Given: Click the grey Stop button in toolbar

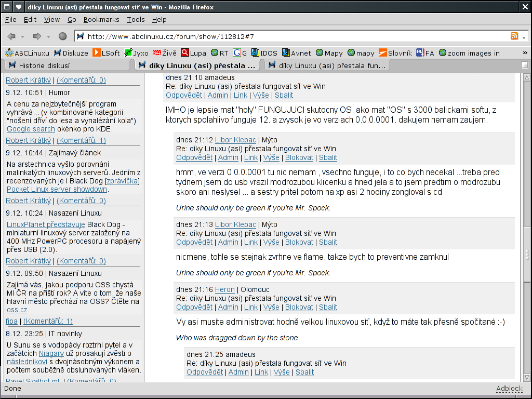Looking at the screenshot, I should tap(62, 36).
